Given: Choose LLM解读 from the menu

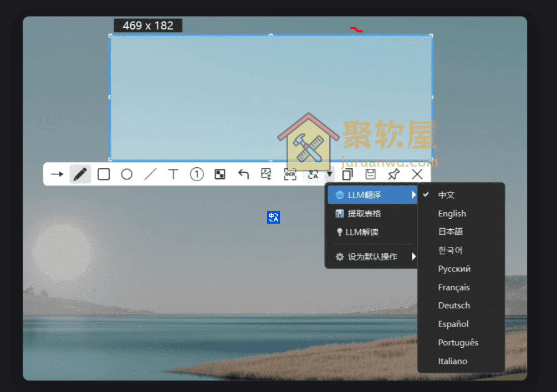Looking at the screenshot, I should 362,233.
